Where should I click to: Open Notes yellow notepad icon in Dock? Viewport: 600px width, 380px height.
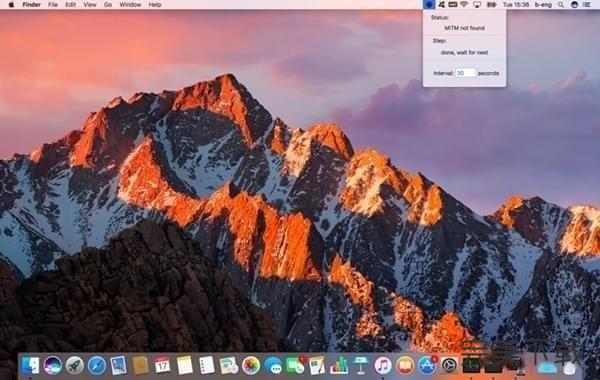click(x=184, y=365)
